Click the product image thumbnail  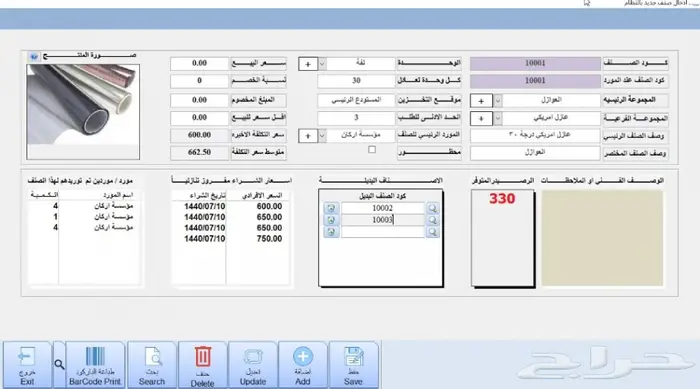tap(83, 112)
